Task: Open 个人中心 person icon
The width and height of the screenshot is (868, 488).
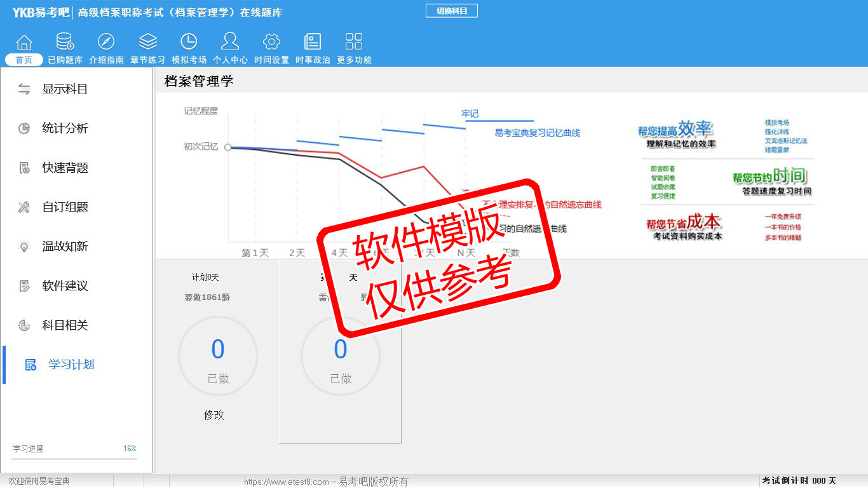Action: pos(230,41)
